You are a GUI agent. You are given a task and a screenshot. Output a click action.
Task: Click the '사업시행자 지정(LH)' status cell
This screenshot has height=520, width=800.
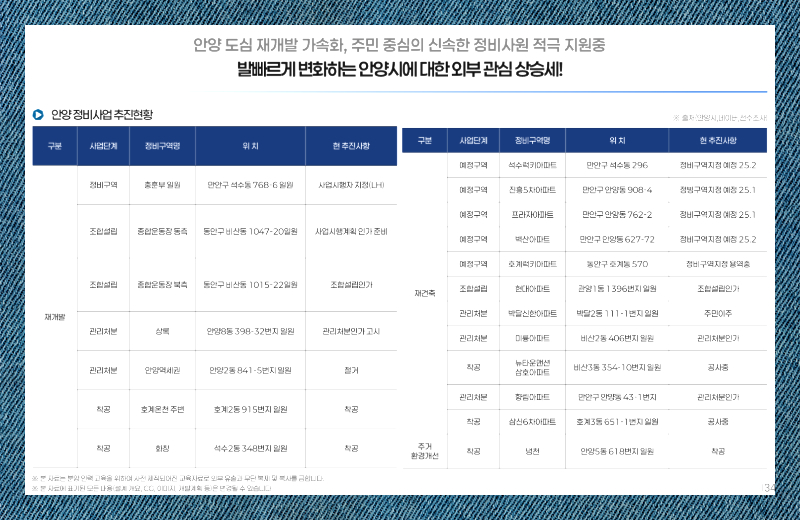tap(351, 185)
